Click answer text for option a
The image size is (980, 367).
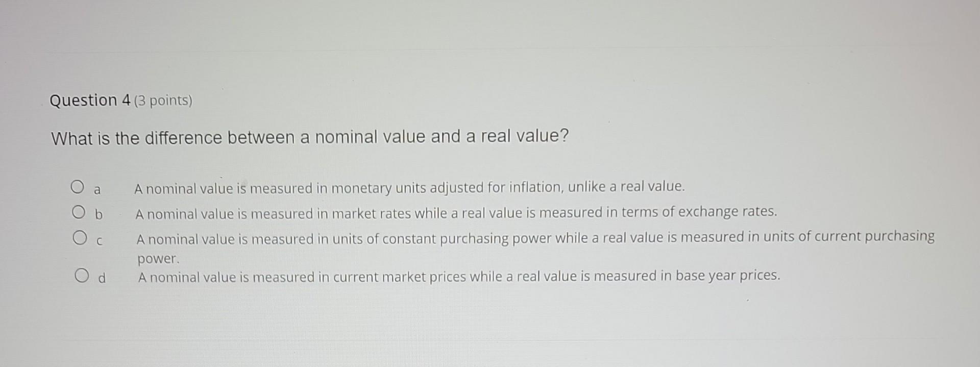pos(411,187)
